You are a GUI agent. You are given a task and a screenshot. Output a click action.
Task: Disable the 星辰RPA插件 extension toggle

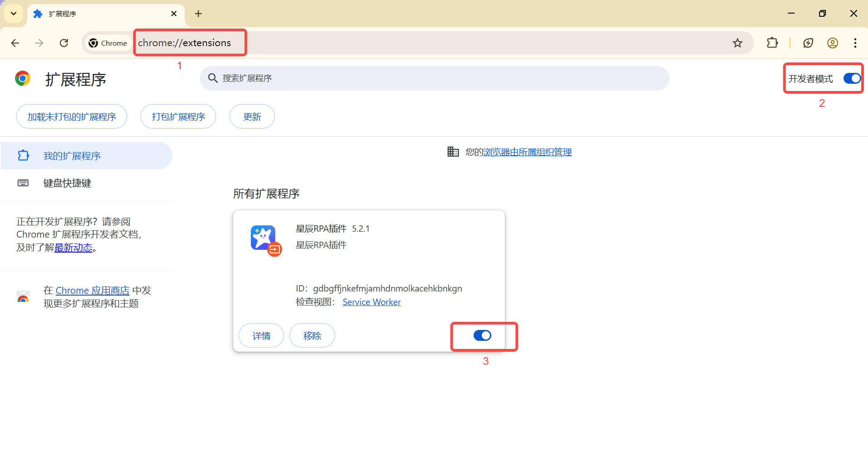[482, 335]
